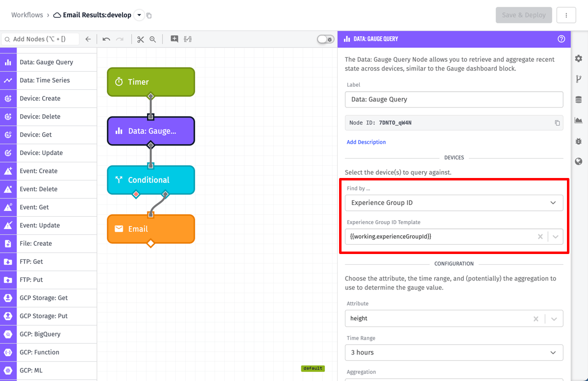Collapse the node palette with back arrow
This screenshot has width=588, height=381.
click(x=88, y=39)
